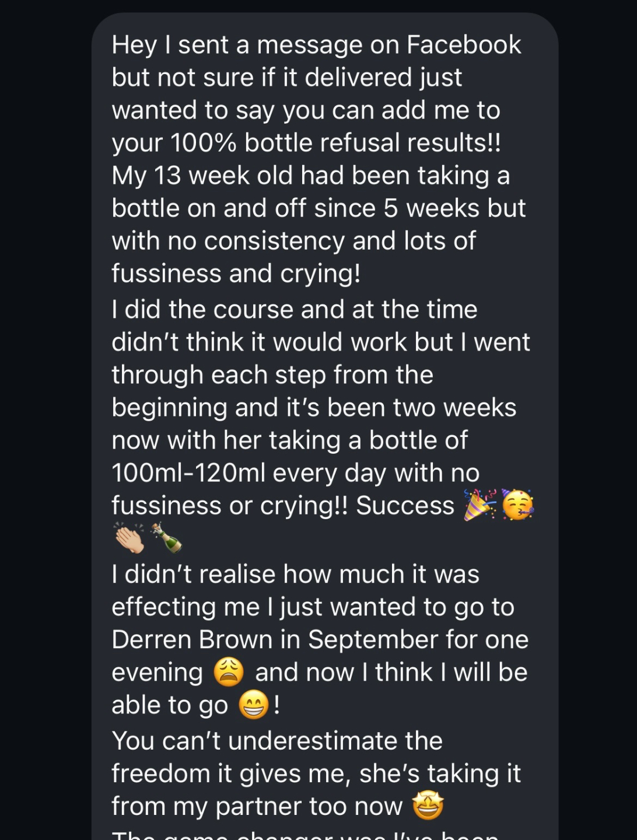The height and width of the screenshot is (840, 637).
Task: Click the champagne bottle emoji
Action: point(166,538)
